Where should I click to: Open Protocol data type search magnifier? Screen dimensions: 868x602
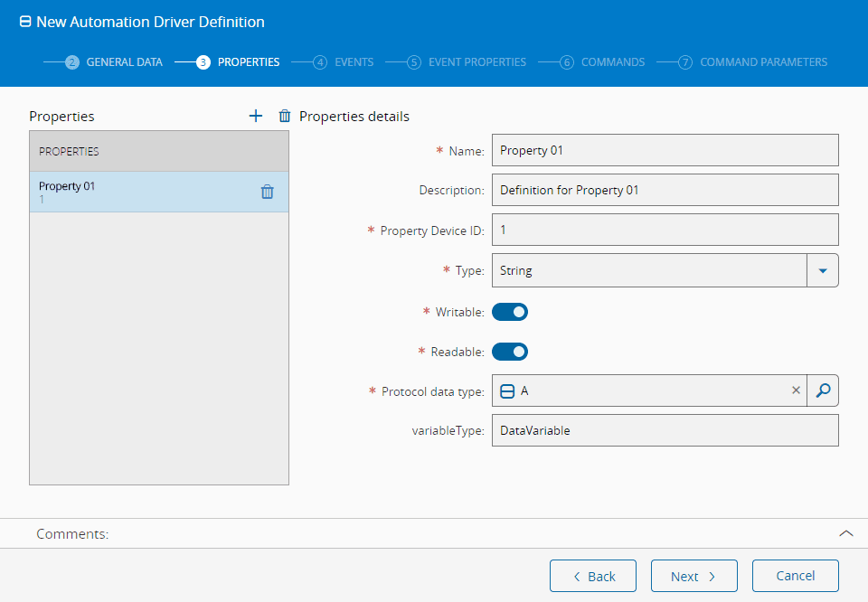point(822,390)
